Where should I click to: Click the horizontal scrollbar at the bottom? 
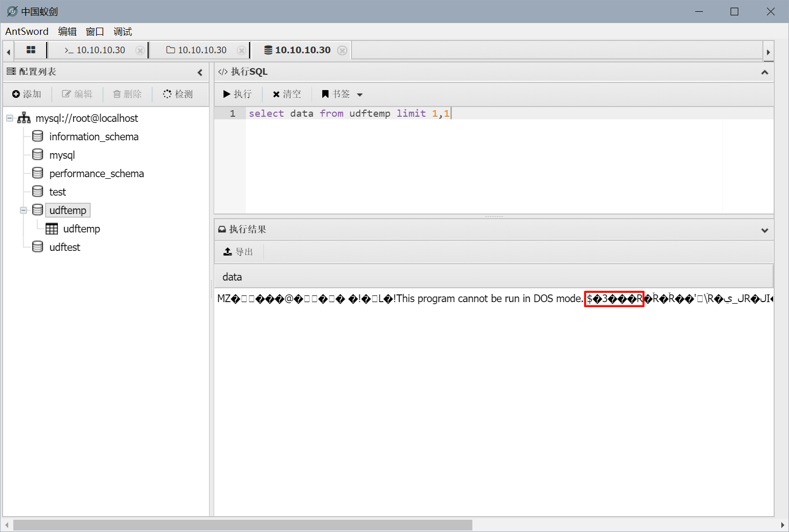242,525
